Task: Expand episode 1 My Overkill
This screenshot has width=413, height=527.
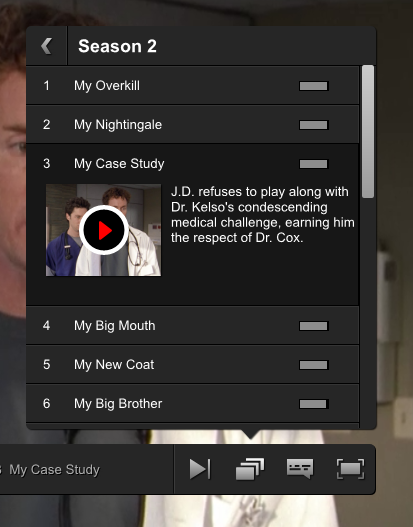Action: point(193,86)
